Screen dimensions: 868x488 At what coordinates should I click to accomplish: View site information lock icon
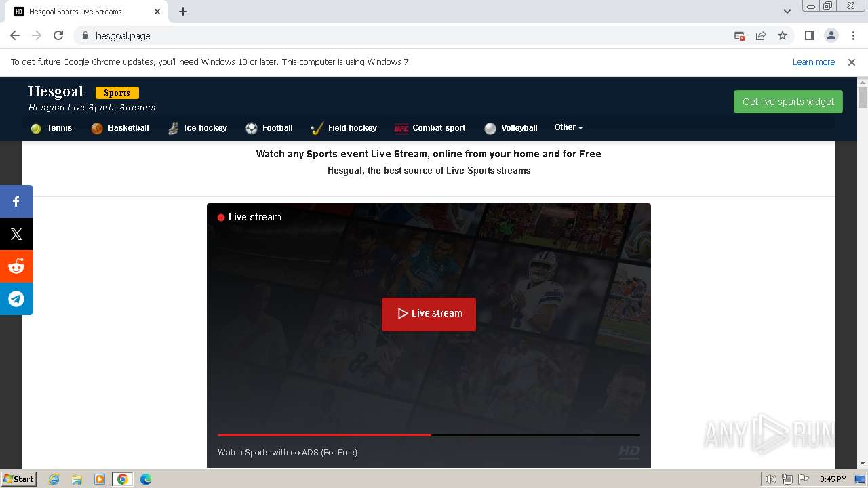tap(85, 36)
